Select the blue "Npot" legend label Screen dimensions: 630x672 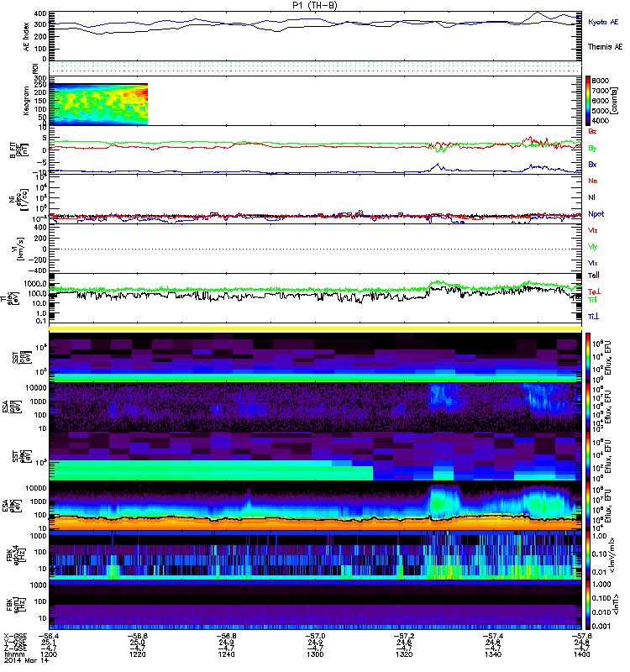[x=596, y=214]
